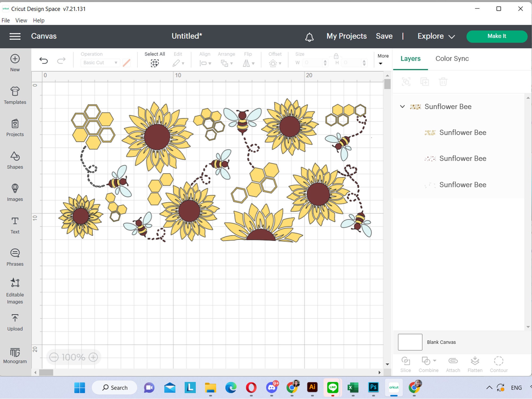This screenshot has height=399, width=532.
Task: Collapse the Sunflower Bee group
Action: [x=402, y=107]
